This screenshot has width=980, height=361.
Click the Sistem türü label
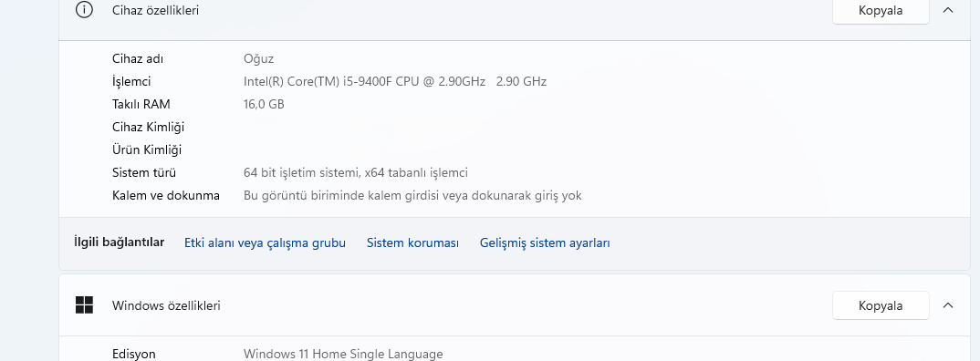(144, 172)
